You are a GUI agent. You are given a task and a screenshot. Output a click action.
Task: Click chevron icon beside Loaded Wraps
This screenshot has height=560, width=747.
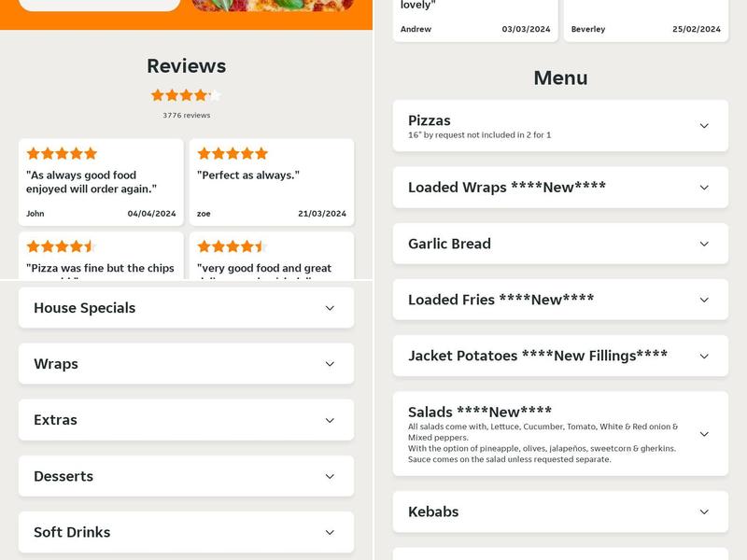704,188
